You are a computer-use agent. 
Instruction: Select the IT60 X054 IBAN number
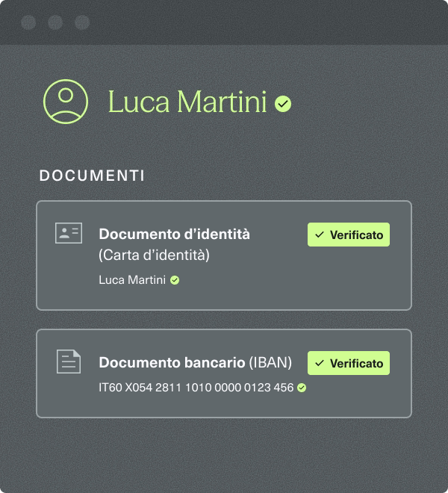196,388
